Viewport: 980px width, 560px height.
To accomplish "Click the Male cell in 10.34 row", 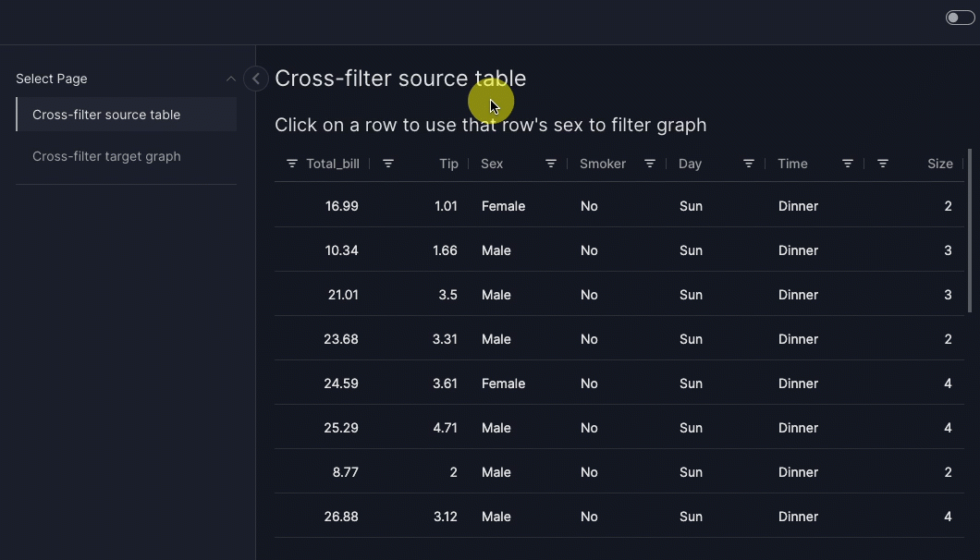I will tap(496, 250).
